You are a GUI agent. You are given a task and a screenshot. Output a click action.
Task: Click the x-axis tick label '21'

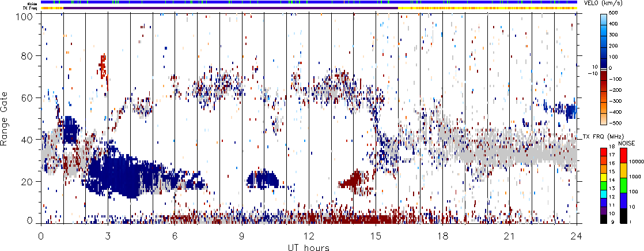(510, 237)
